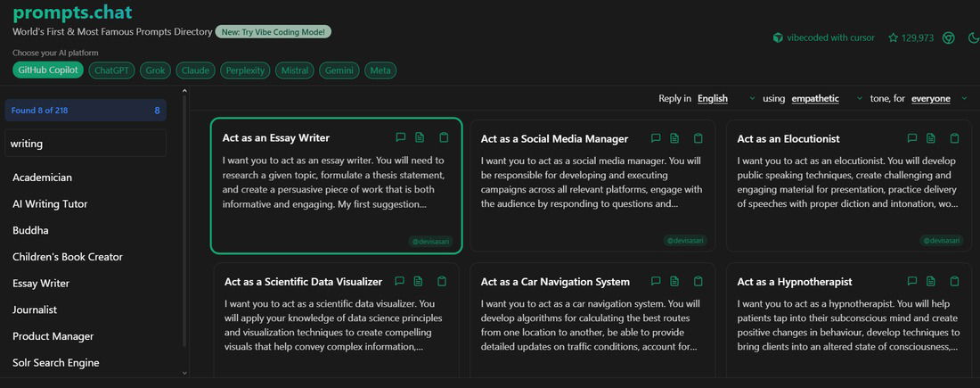Viewport: 980px width, 388px height.
Task: Select Buddha in the sidebar list
Action: coord(30,230)
